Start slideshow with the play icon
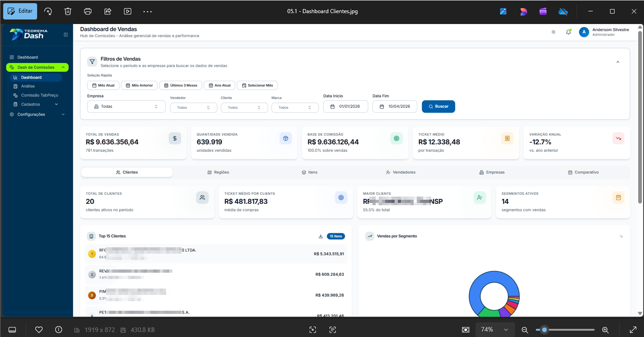Screen dimensions: 644x337 pyautogui.click(x=128, y=11)
